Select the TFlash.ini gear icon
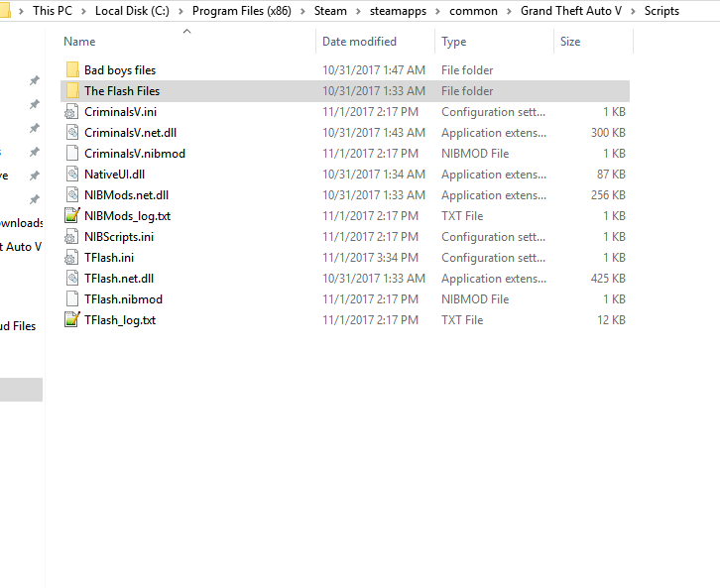The width and height of the screenshot is (720, 588). click(71, 257)
